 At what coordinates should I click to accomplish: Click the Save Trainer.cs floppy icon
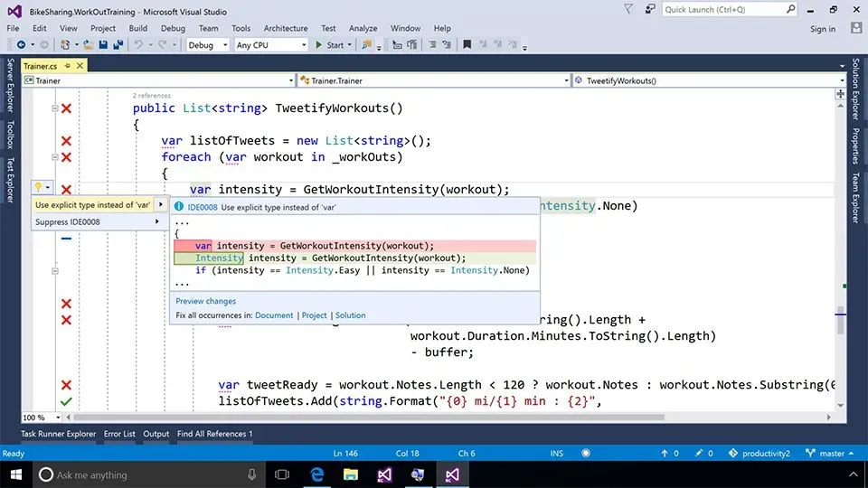pyautogui.click(x=103, y=45)
